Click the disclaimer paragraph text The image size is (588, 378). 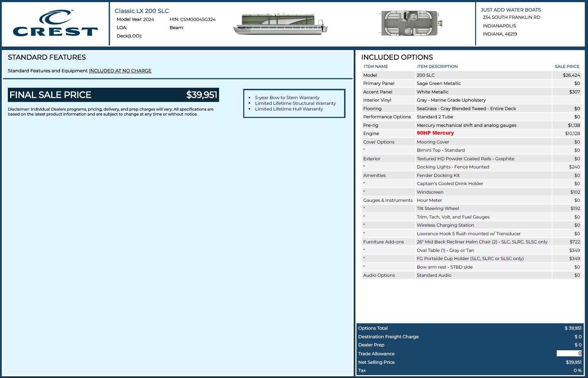(x=111, y=112)
